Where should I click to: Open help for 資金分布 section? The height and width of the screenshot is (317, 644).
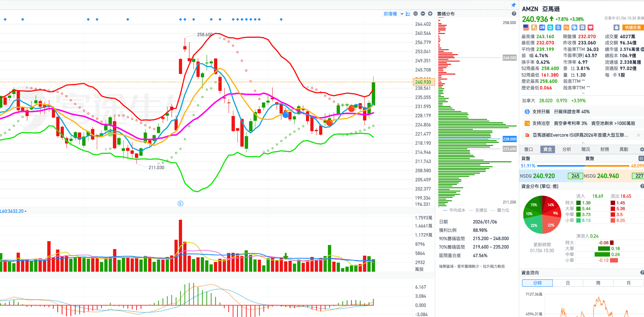point(642,186)
